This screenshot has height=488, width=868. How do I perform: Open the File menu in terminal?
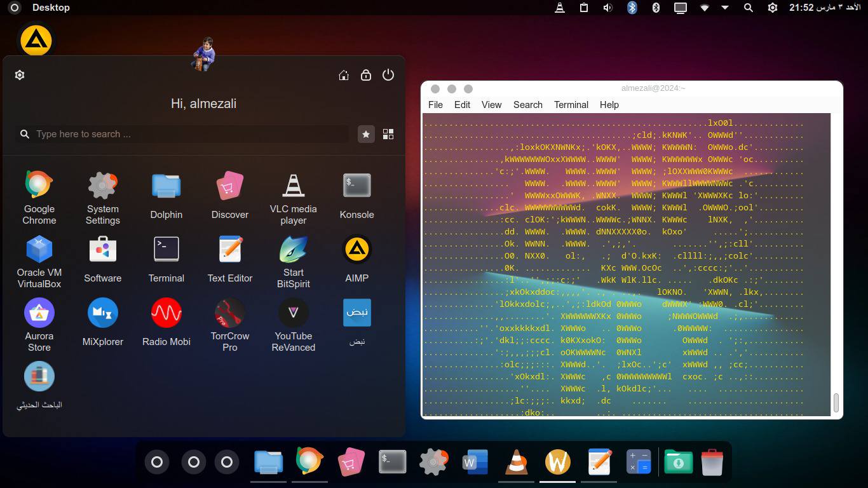coord(436,105)
